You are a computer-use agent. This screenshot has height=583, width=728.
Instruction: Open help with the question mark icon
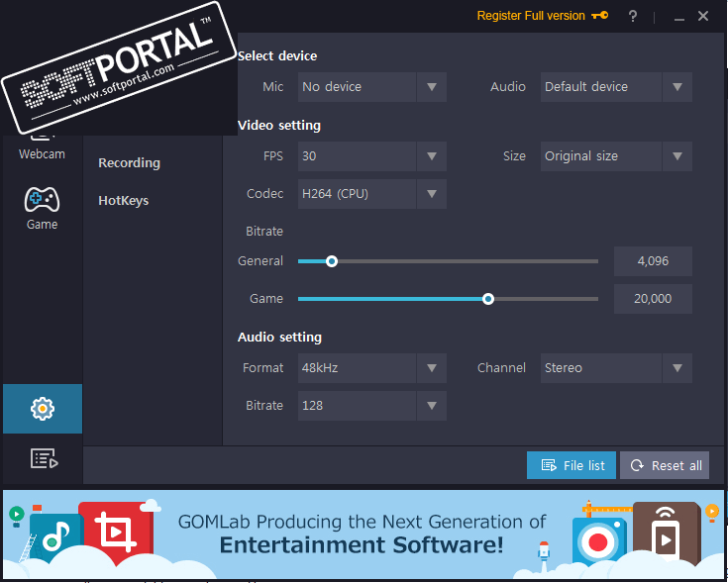[632, 16]
